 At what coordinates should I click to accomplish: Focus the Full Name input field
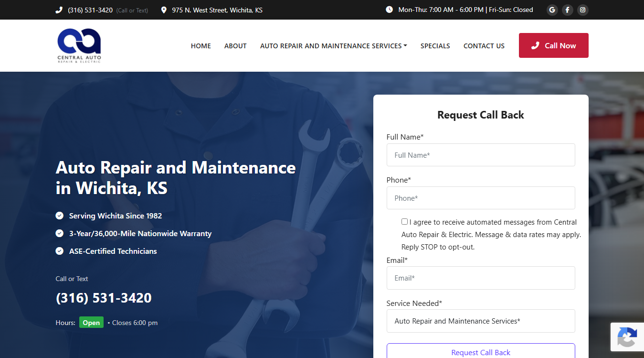coord(481,155)
